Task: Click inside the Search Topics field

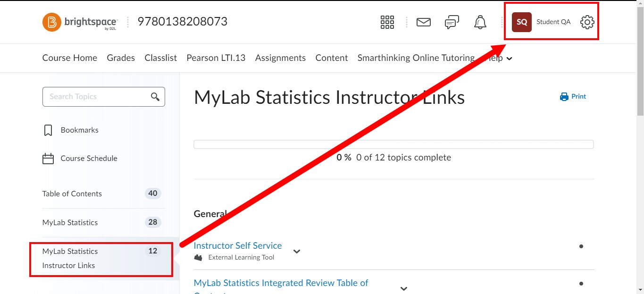Action: (x=94, y=97)
